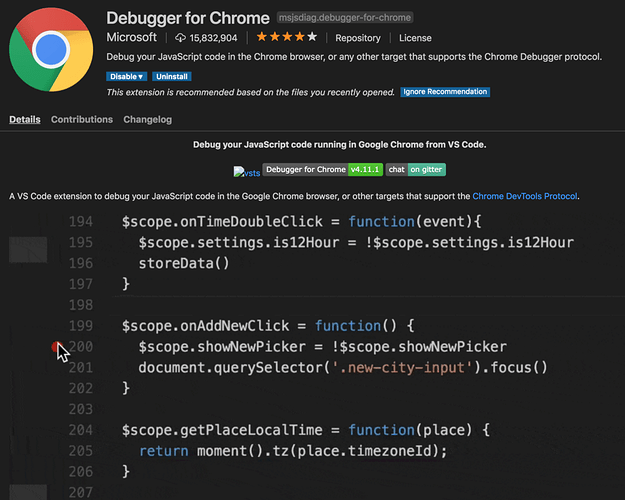Screen dimensions: 625x500
Task: Click the Microsoft publisher name
Action: 131,37
